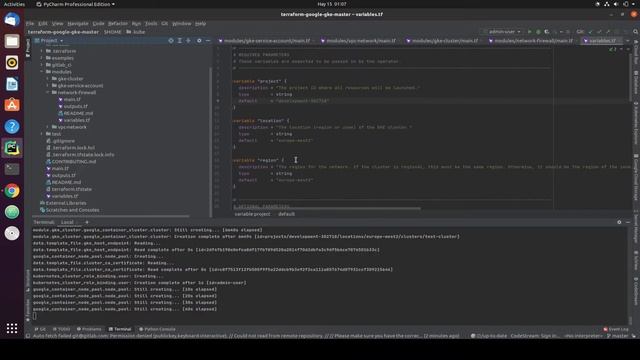The height and width of the screenshot is (360, 640).
Task: Open the Navigate menu
Action: click(x=78, y=24)
